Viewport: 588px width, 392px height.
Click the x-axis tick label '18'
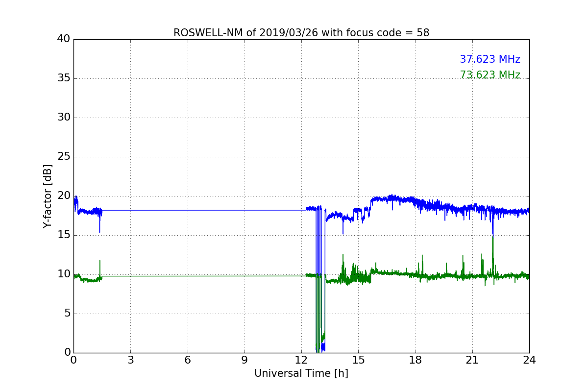416,360
